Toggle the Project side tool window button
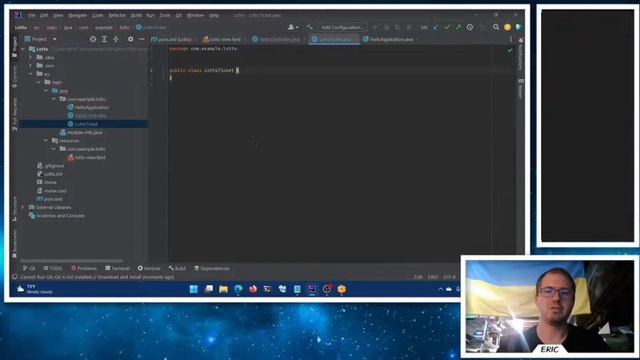640x360 pixels. (15, 47)
